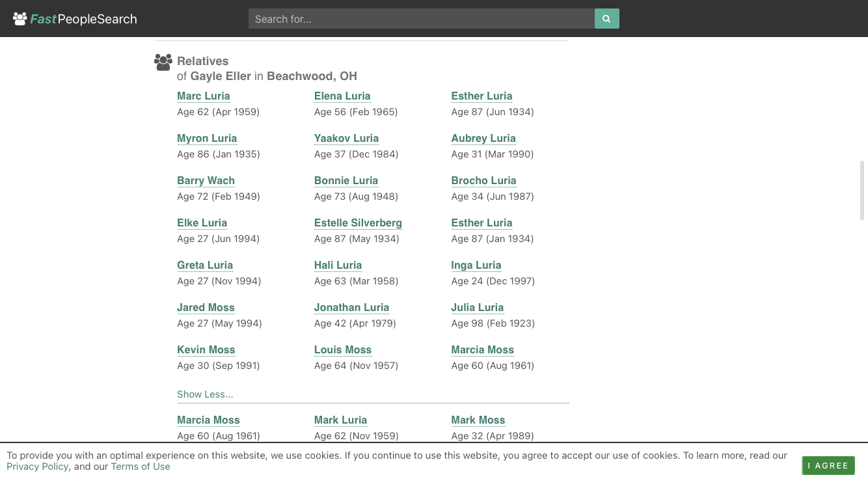Open Jared Moss's profile
Viewport: 868px width, 488px height.
pyautogui.click(x=206, y=307)
